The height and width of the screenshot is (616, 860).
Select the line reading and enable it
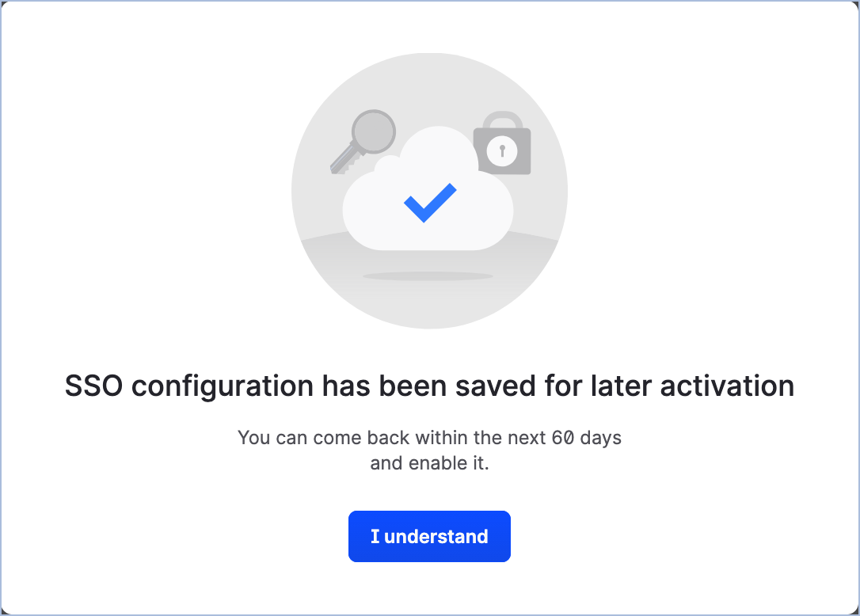(429, 462)
